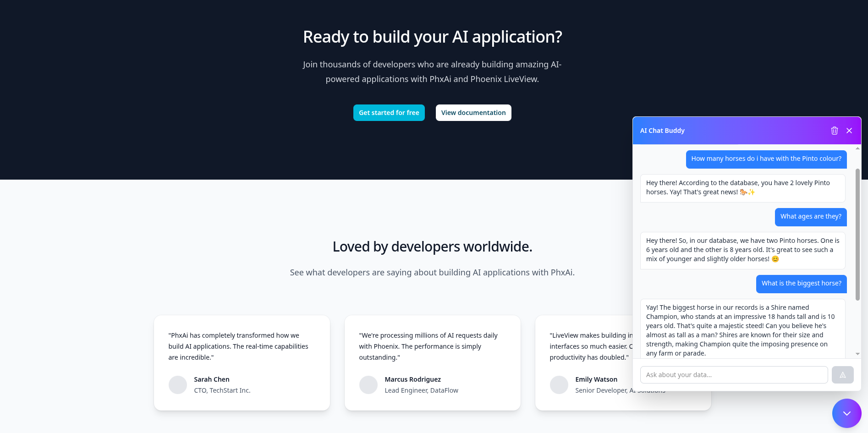This screenshot has width=868, height=433.
Task: Select the "How many horses do i have" message
Action: point(766,159)
